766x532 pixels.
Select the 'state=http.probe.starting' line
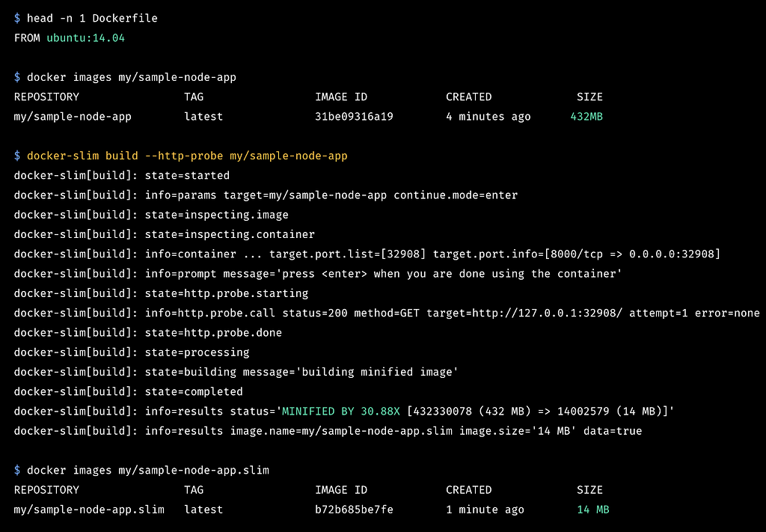click(227, 293)
